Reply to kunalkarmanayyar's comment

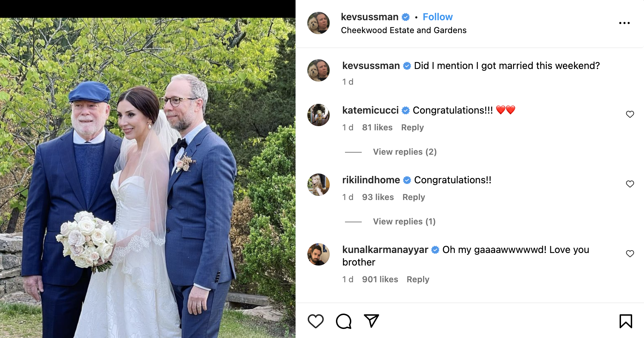(418, 279)
